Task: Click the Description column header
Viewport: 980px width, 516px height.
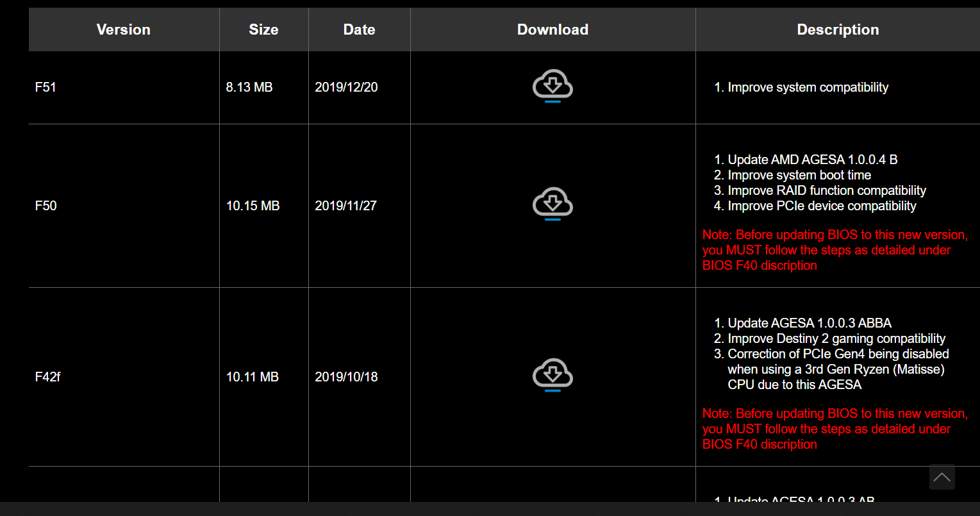Action: click(838, 29)
